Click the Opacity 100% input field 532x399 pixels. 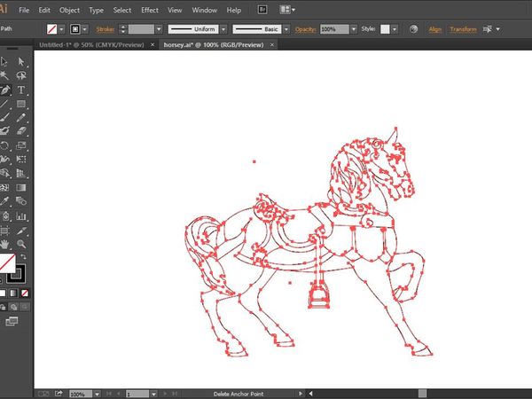pyautogui.click(x=334, y=29)
